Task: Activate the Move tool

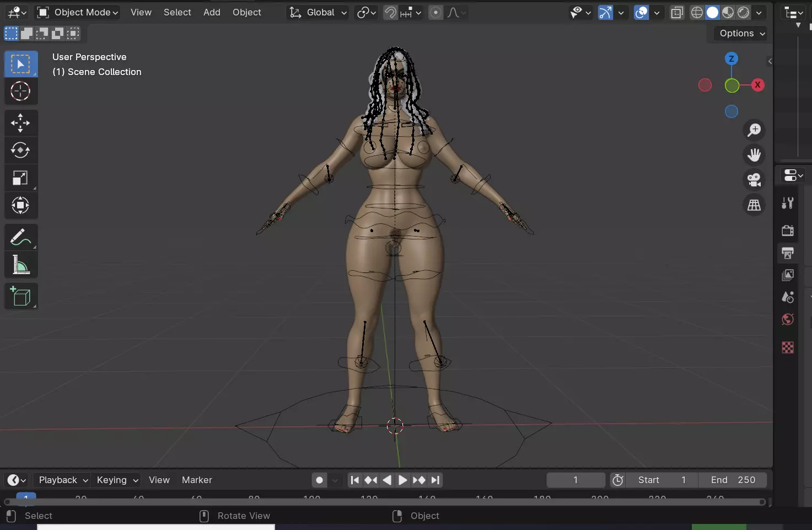Action: 21,123
